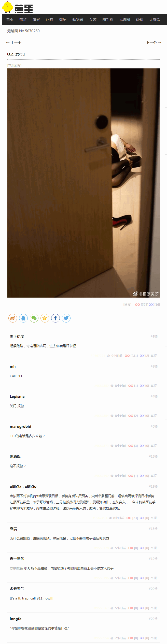This screenshot has height=644, width=167.
Task: Click @ reply icon on 零下伊度's comment
Action: pos(108,356)
